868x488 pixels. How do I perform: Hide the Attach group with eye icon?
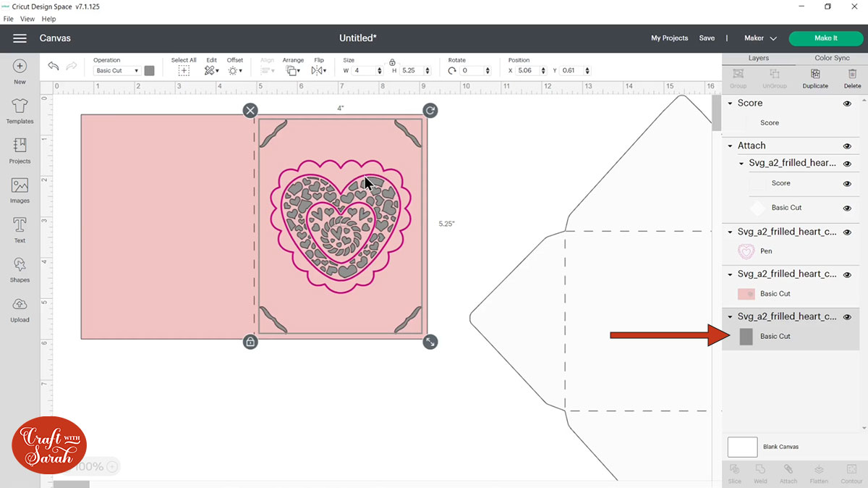847,146
